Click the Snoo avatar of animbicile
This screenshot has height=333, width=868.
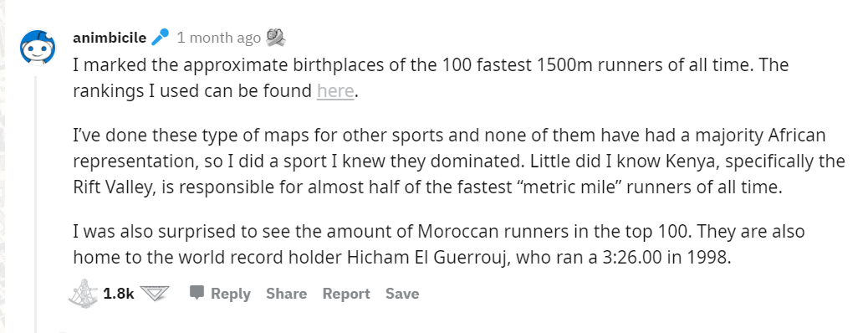tap(38, 48)
